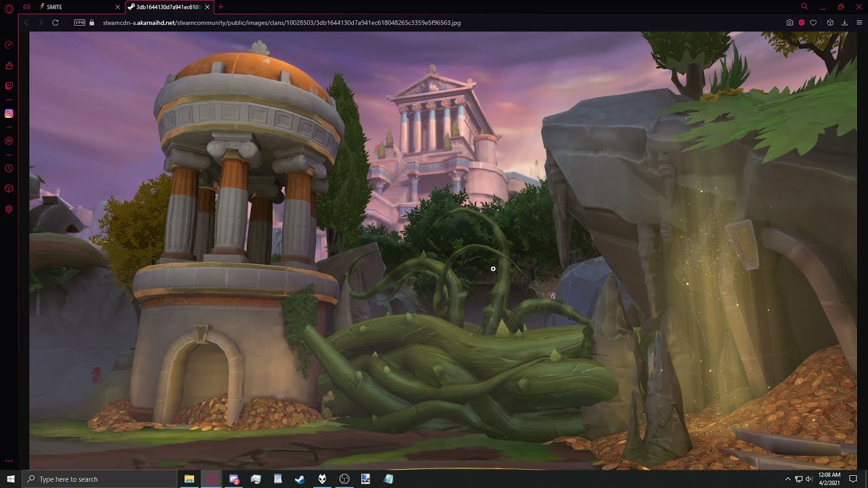The image size is (868, 488).
Task: Open the GX Corner gamepad tab
Action: pyautogui.click(x=26, y=7)
